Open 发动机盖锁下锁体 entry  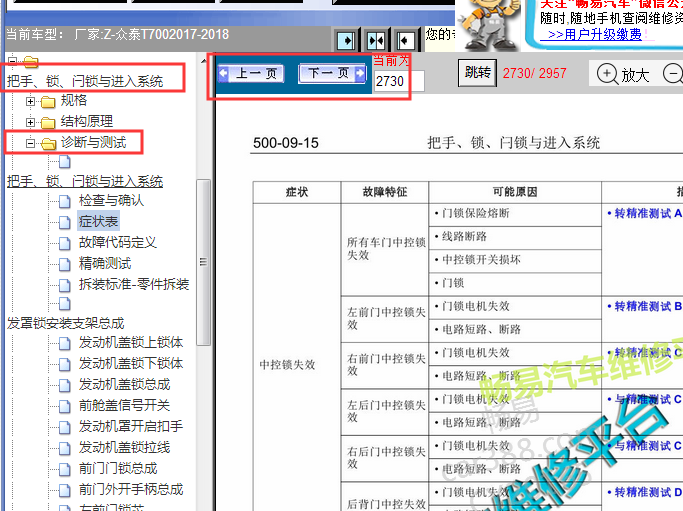(x=130, y=363)
